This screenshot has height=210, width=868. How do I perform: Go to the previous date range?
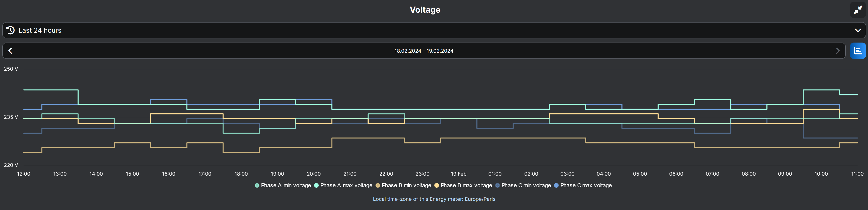[x=11, y=51]
